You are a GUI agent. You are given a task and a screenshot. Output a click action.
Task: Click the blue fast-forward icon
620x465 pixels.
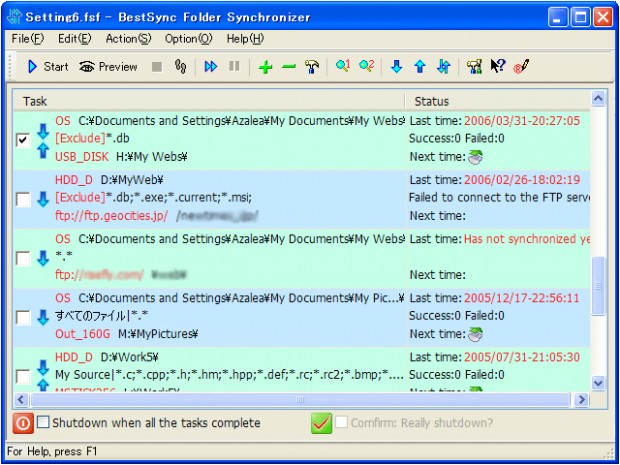point(211,66)
